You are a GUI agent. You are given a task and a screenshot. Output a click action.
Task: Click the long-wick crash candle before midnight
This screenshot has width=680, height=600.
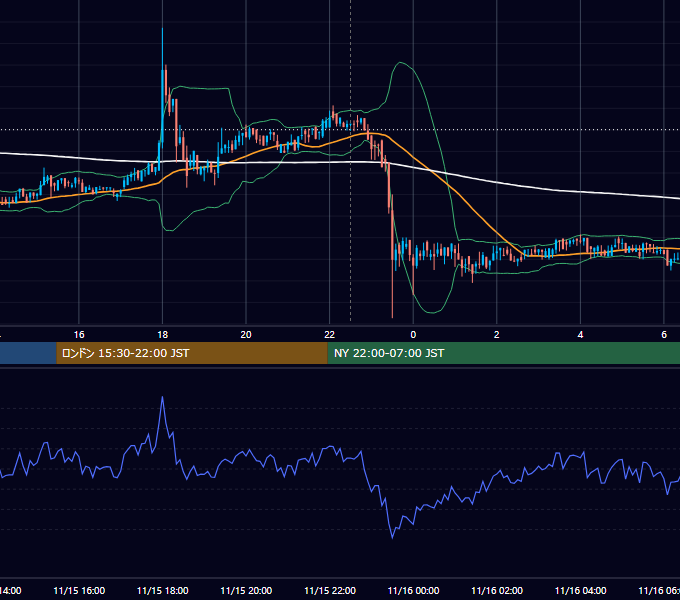tap(392, 256)
